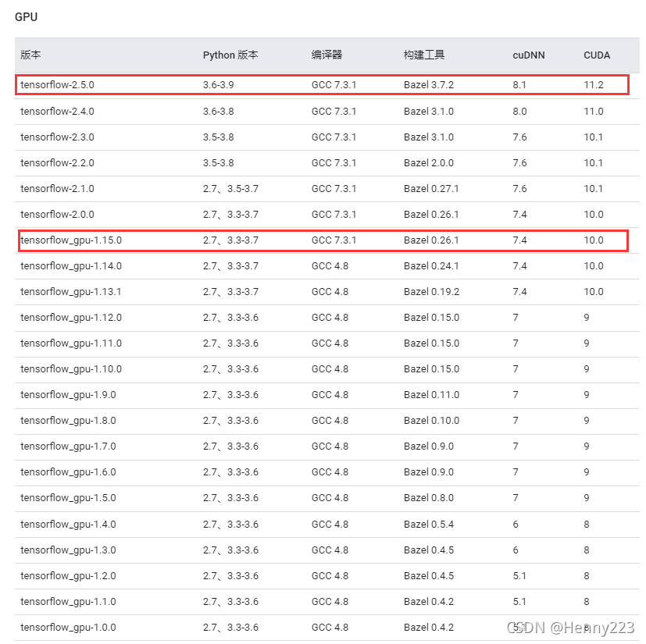Screen dimensions: 646x644
Task: Select the Bazel 0.8.0 cell
Action: (429, 498)
